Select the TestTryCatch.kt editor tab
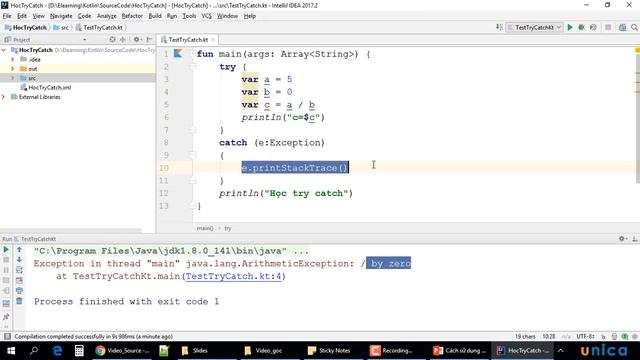Image resolution: width=640 pixels, height=360 pixels. pyautogui.click(x=188, y=40)
